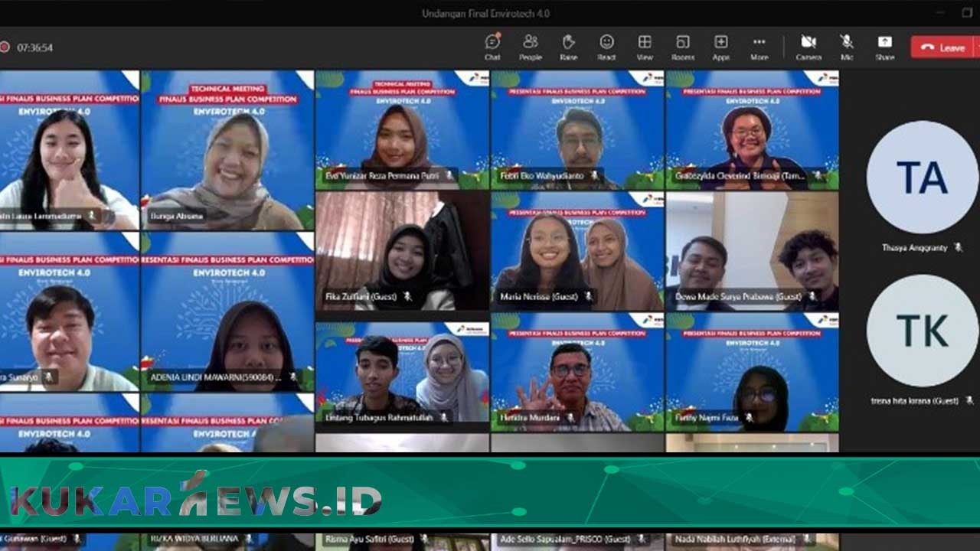The width and height of the screenshot is (980, 551).
Task: Open the React emoji picker
Action: (x=606, y=46)
